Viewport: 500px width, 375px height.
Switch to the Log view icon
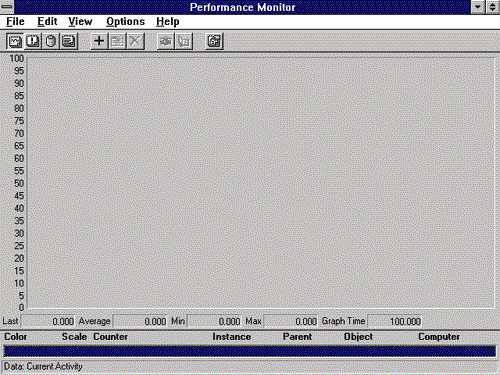click(x=51, y=41)
